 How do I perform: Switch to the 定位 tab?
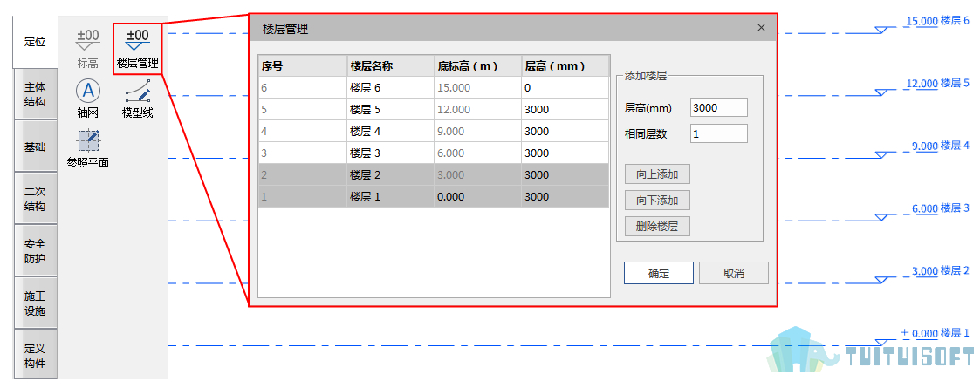[x=35, y=43]
